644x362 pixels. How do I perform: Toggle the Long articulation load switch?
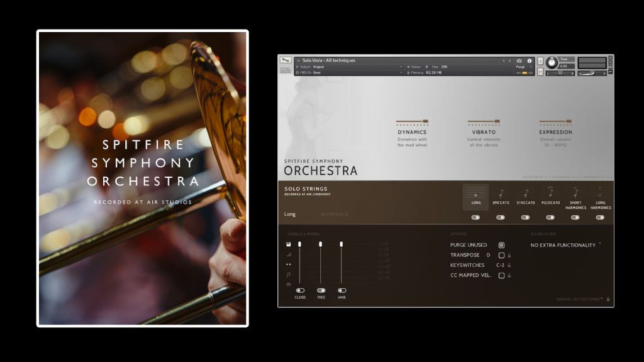coord(475,217)
